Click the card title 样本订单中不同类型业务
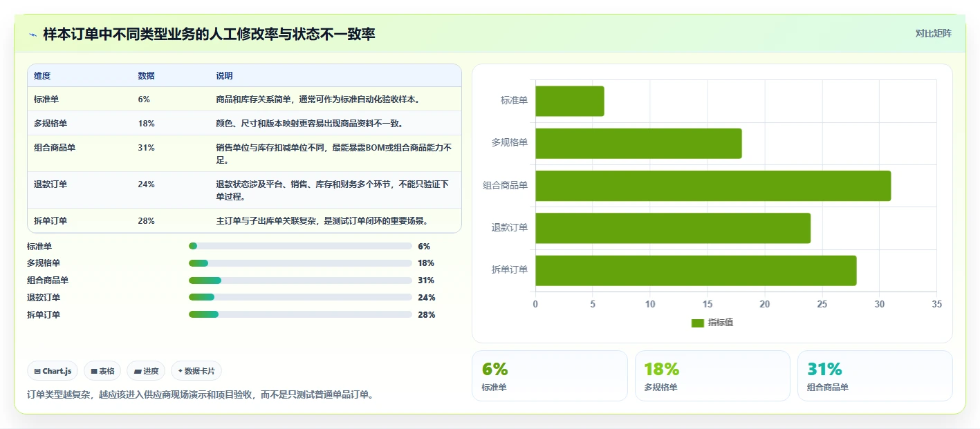The width and height of the screenshot is (980, 429). click(x=209, y=34)
